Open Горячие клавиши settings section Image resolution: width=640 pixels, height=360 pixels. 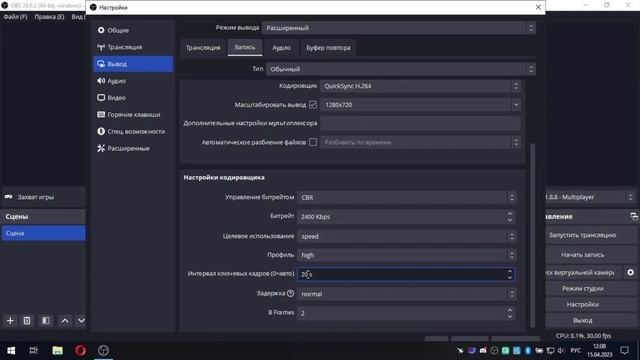[133, 115]
